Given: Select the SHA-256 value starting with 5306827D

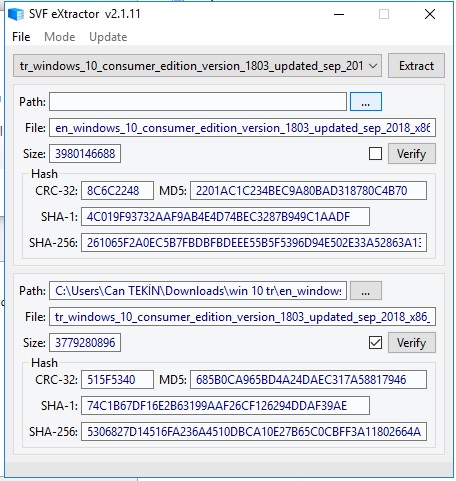Looking at the screenshot, I should tap(254, 432).
